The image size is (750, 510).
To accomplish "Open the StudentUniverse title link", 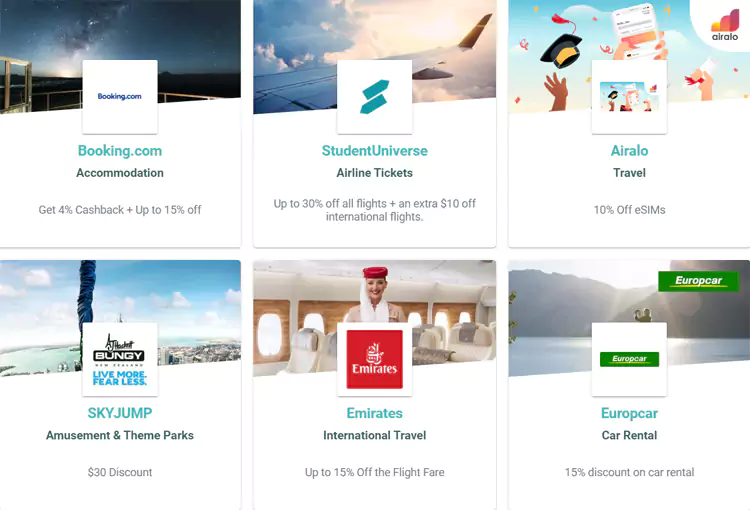I will 375,151.
